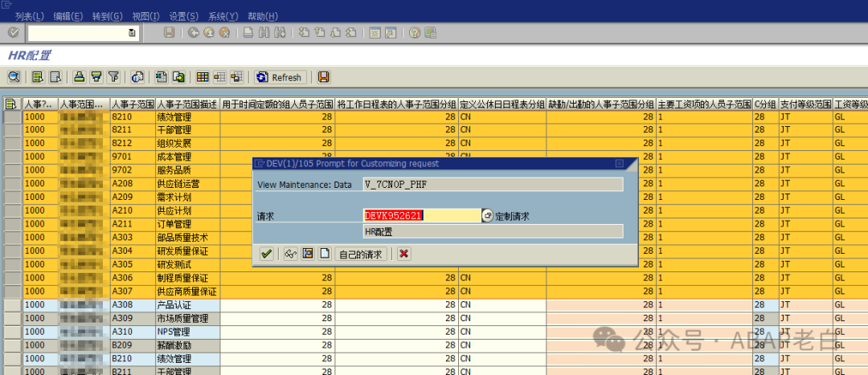Click the Generate Shortcut icon

pyautogui.click(x=391, y=33)
